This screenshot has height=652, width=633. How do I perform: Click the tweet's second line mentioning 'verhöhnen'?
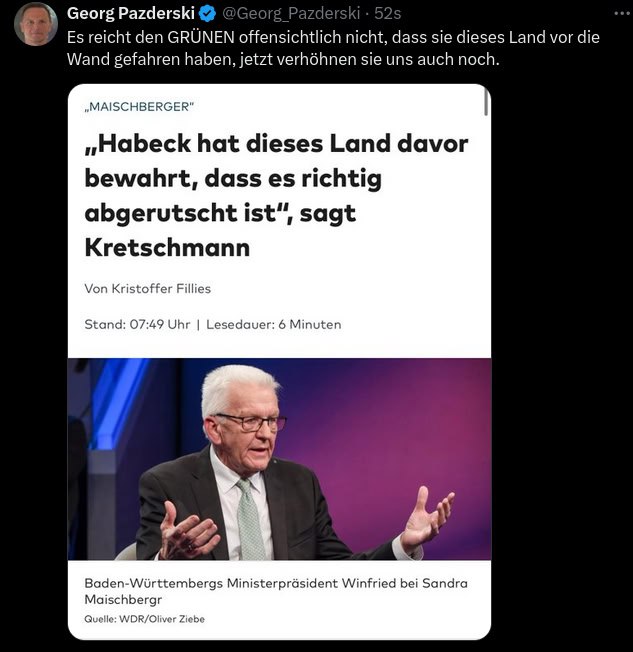click(283, 59)
